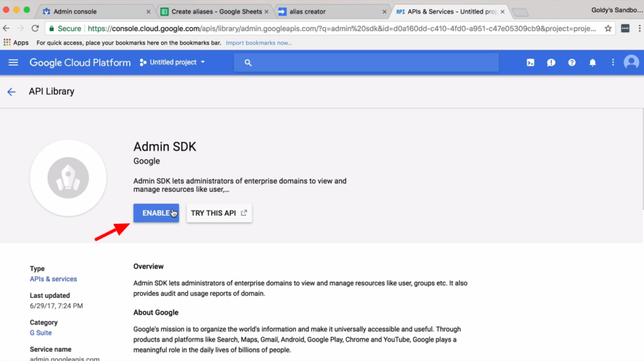Click the search magnifier icon

tap(248, 63)
